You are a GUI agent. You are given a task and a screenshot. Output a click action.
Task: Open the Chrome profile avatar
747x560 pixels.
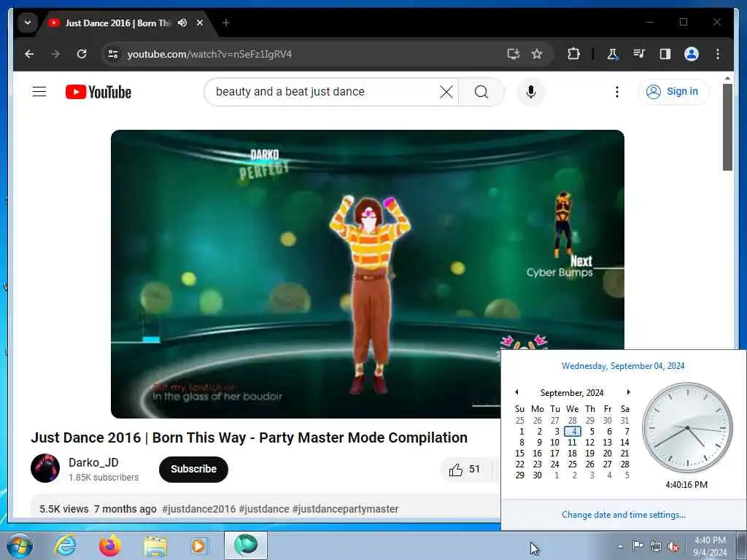point(692,54)
